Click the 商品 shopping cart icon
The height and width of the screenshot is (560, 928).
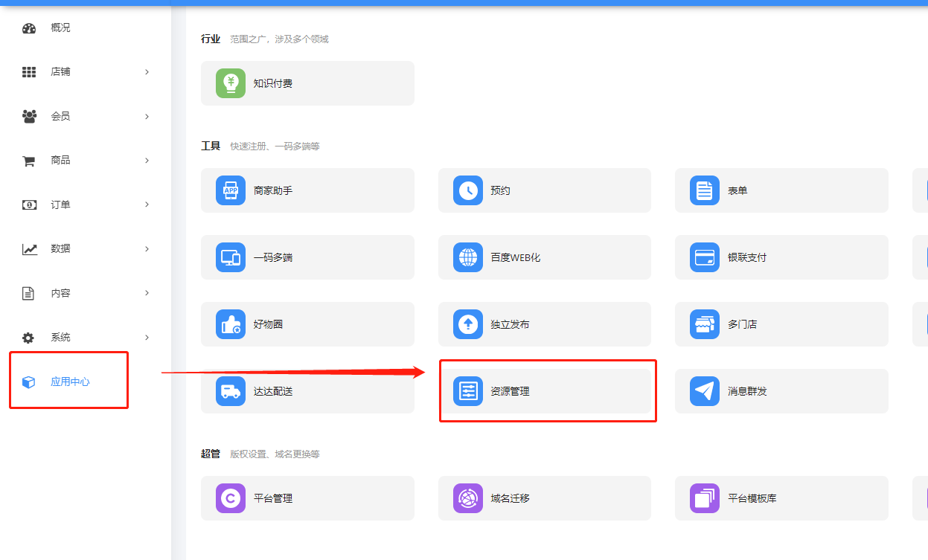coord(29,161)
